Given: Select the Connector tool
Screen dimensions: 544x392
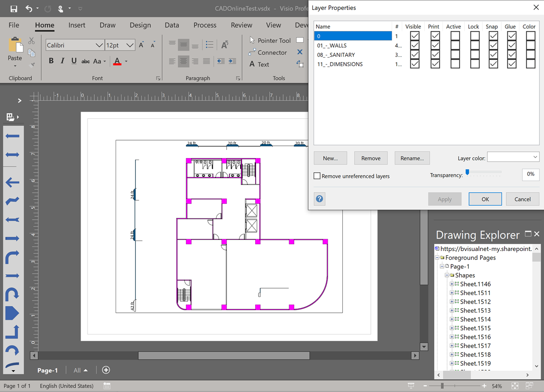Looking at the screenshot, I should coord(267,53).
